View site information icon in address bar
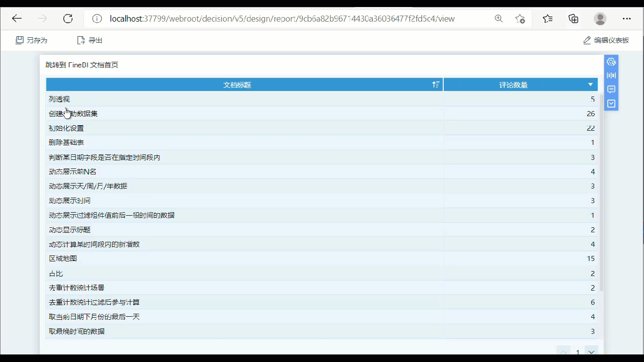 (96, 19)
